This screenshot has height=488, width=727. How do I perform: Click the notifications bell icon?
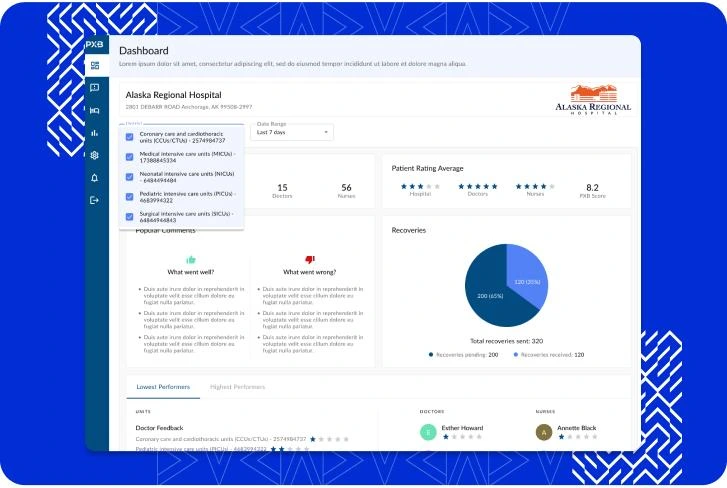point(95,178)
